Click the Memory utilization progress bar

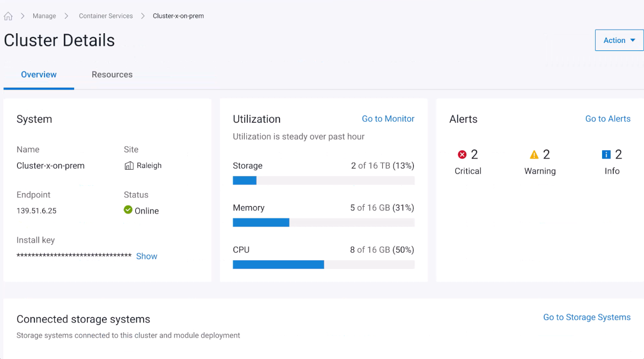(x=323, y=223)
